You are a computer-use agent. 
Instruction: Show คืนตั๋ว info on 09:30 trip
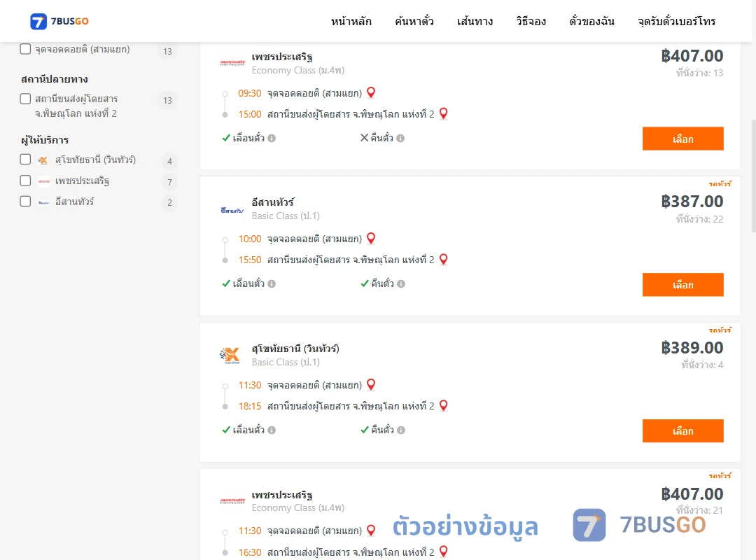click(x=400, y=139)
